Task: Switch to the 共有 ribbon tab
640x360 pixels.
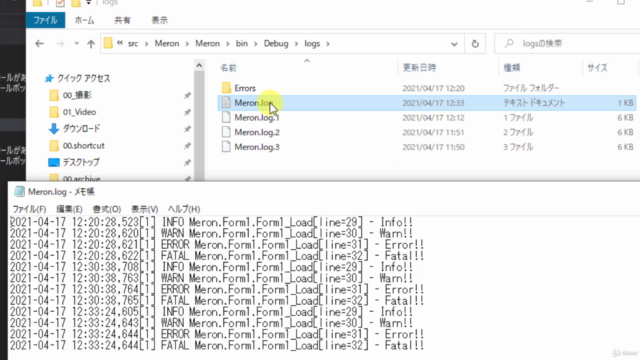Action: coord(122,20)
